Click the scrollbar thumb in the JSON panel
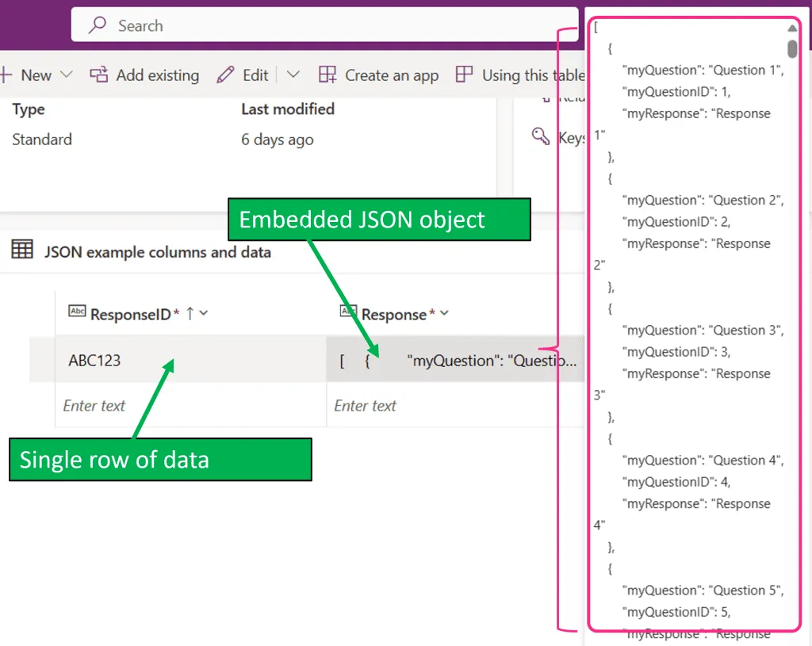812x646 pixels. (792, 48)
